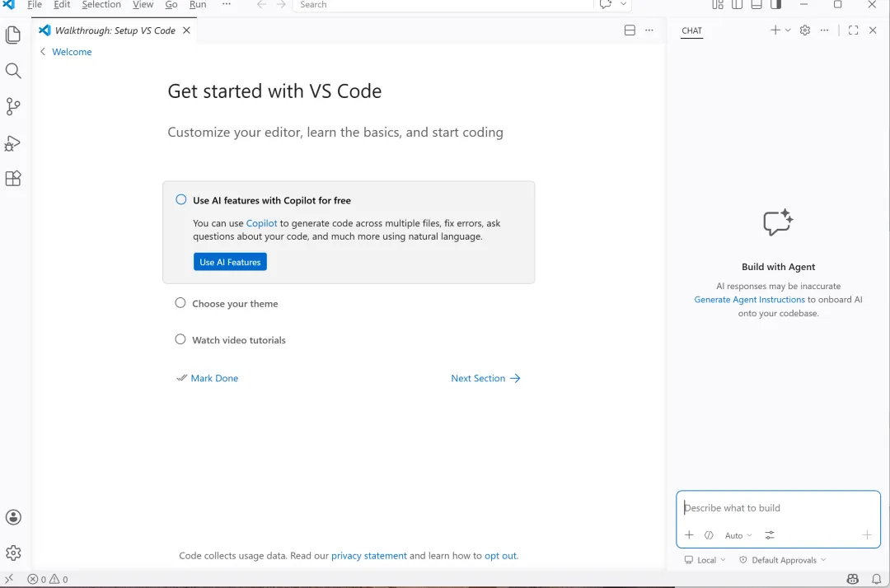
Task: Start a new chat with plus icon
Action: click(775, 30)
